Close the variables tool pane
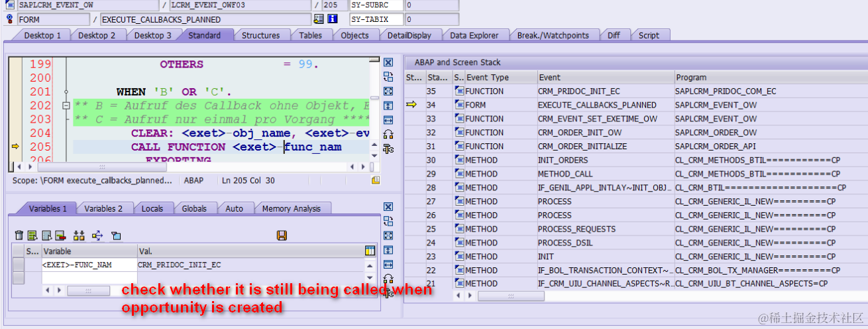The image size is (868, 329). click(388, 207)
